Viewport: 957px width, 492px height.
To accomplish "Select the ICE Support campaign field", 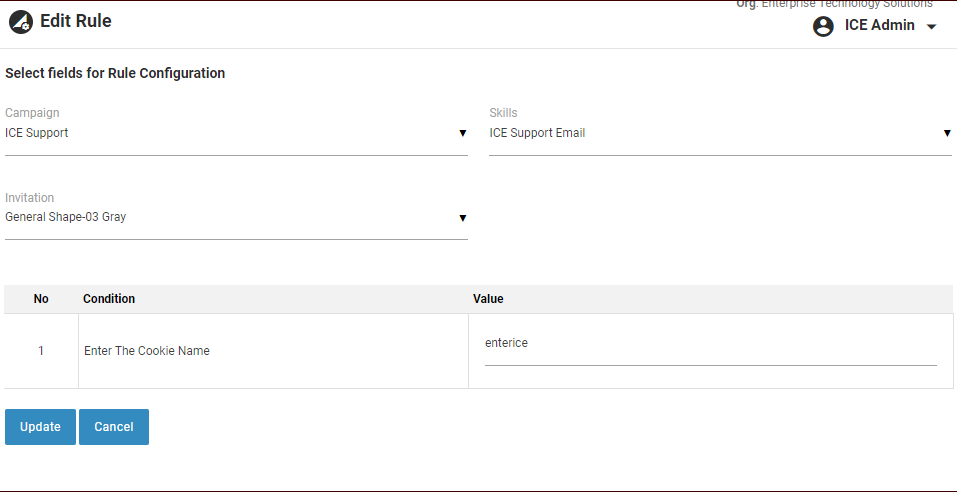I will click(x=230, y=133).
